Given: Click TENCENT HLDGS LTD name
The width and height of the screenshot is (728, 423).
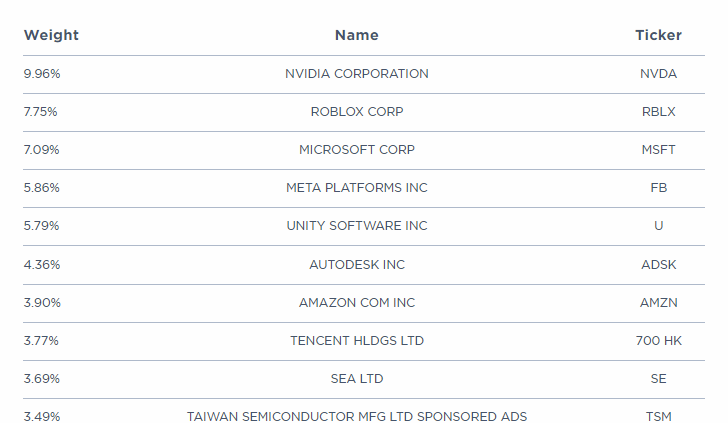Looking at the screenshot, I should pyautogui.click(x=356, y=341).
